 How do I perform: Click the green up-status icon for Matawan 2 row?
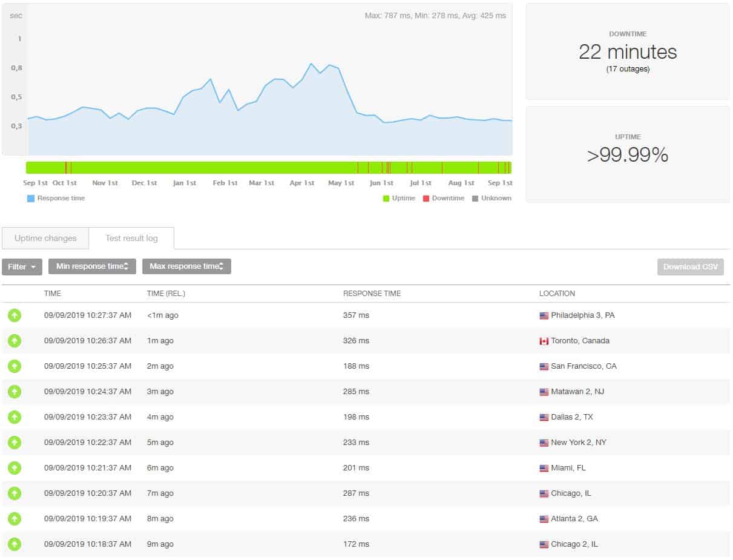(15, 392)
